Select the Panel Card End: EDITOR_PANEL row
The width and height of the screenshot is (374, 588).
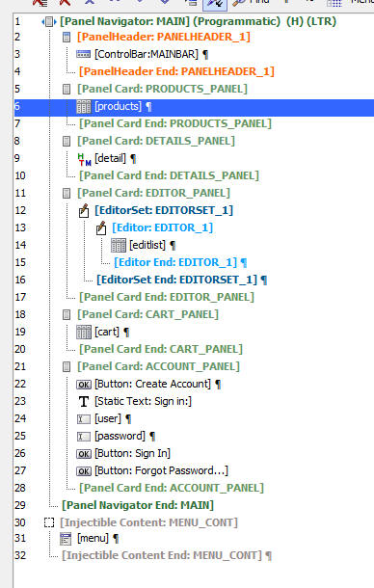(x=166, y=297)
